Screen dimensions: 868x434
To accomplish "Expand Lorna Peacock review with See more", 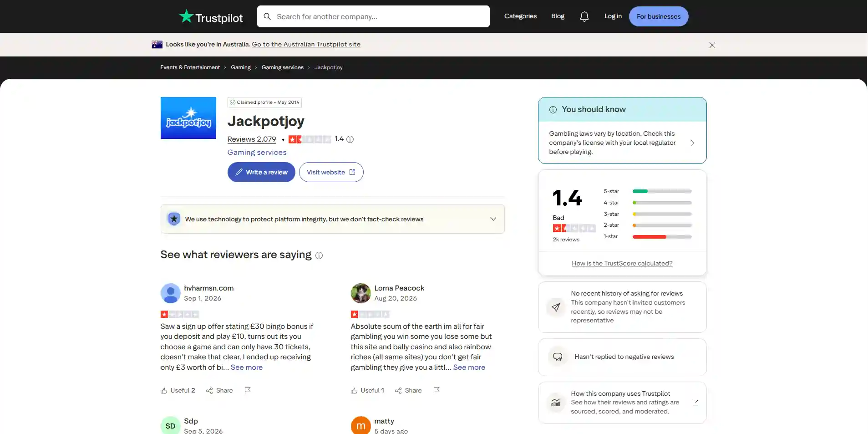I will (x=469, y=367).
